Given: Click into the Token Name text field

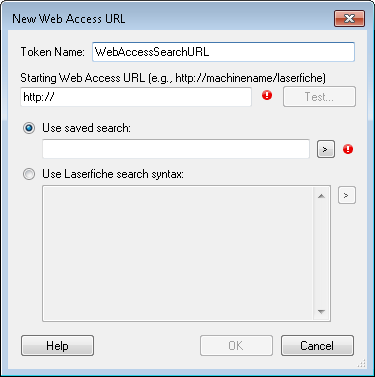Looking at the screenshot, I should pos(223,52).
